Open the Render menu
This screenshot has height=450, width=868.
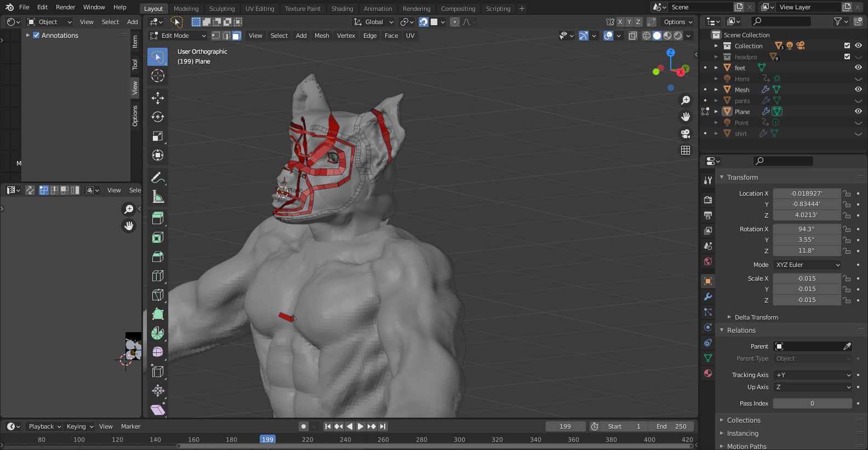tap(65, 7)
